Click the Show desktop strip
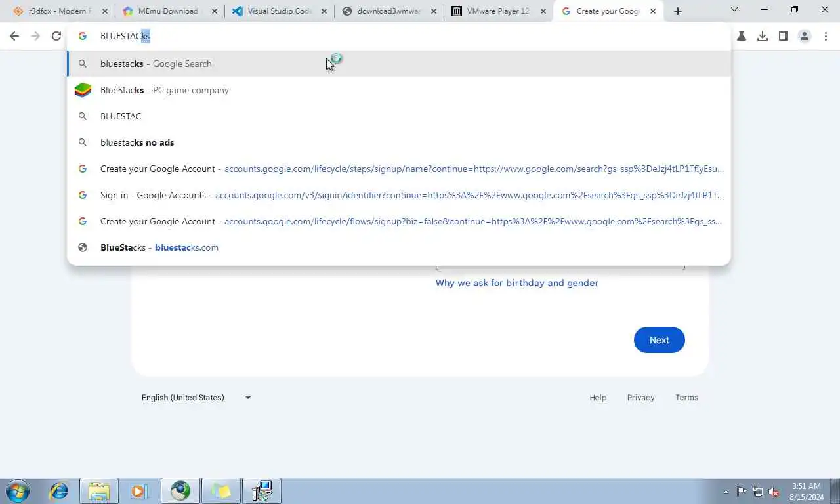This screenshot has width=840, height=504. 835,491
